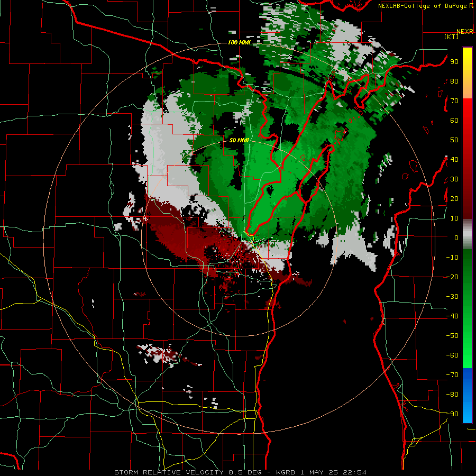This screenshot has width=476, height=476.
Task: Click the -30 value on velocity scale
Action: point(452,297)
